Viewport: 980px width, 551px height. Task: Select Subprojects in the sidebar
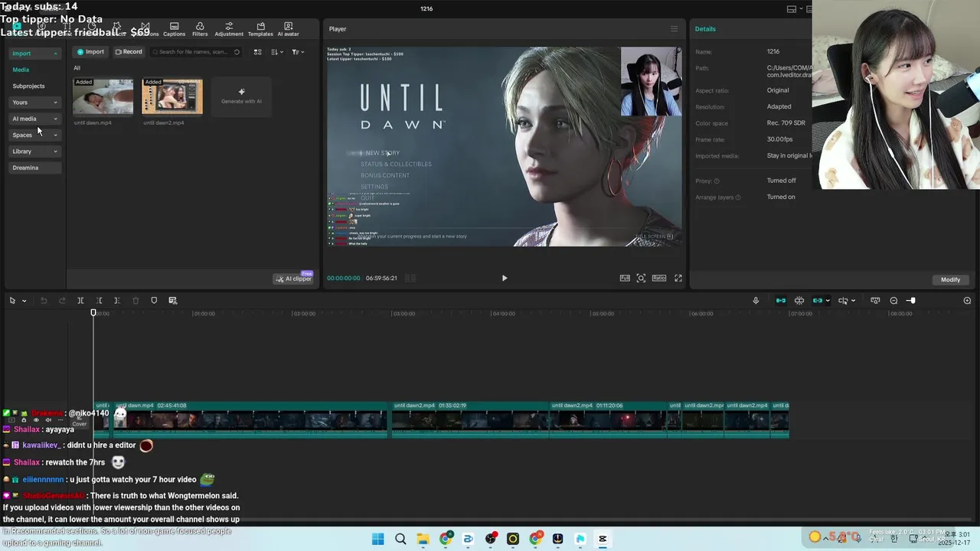[28, 86]
